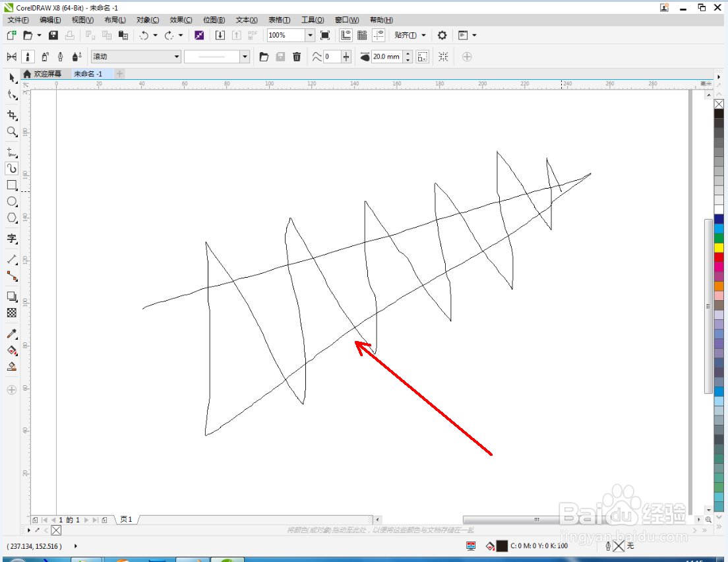Toggle show rulers button

coord(346,36)
